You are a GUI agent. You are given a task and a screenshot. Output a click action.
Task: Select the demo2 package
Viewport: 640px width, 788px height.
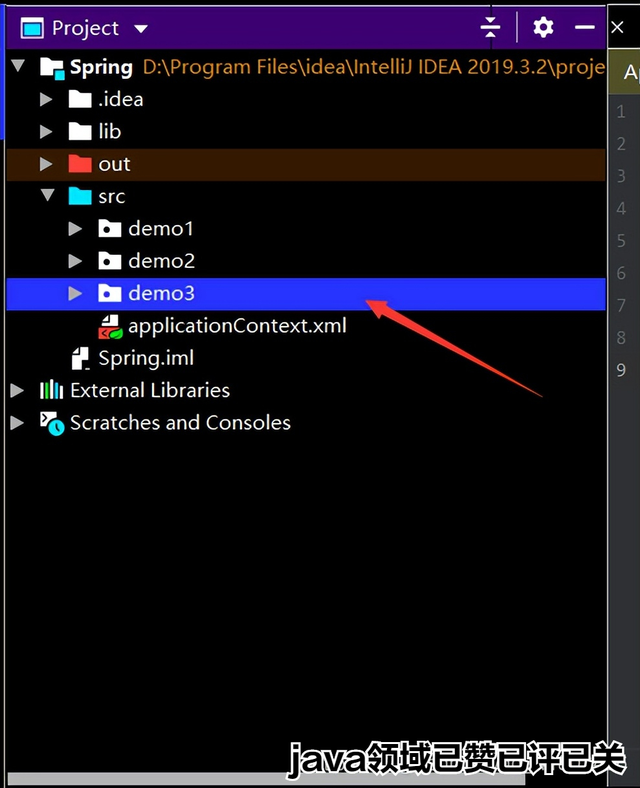point(161,261)
